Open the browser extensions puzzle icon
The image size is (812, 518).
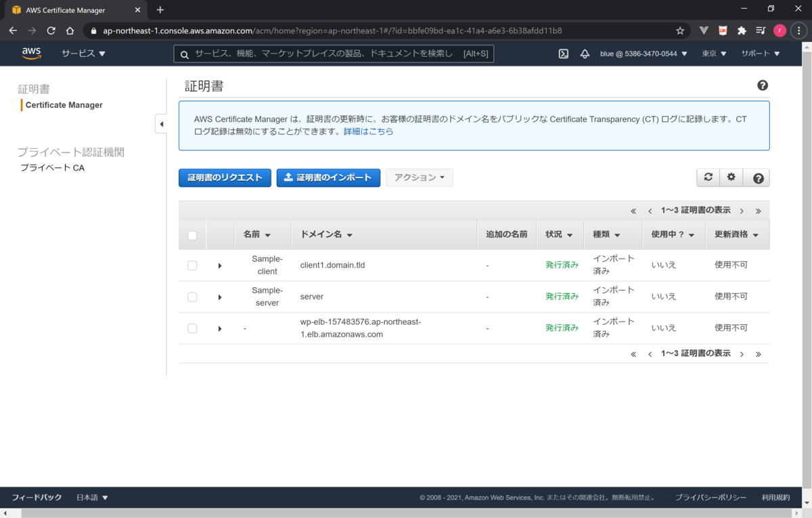pyautogui.click(x=742, y=30)
